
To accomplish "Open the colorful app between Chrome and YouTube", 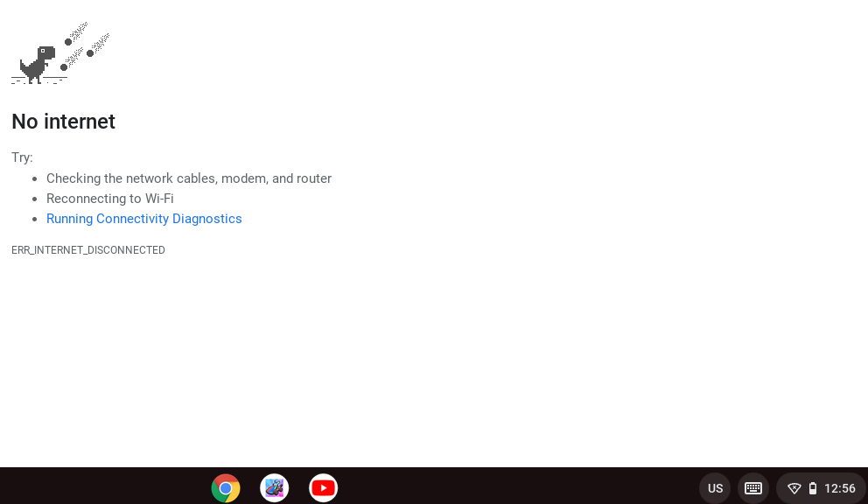I will pos(275,487).
